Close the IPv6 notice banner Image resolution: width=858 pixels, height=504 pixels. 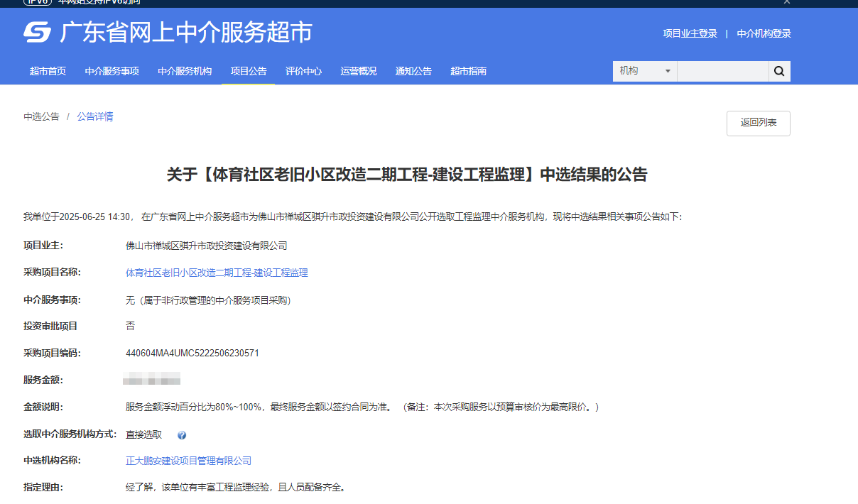click(786, 2)
